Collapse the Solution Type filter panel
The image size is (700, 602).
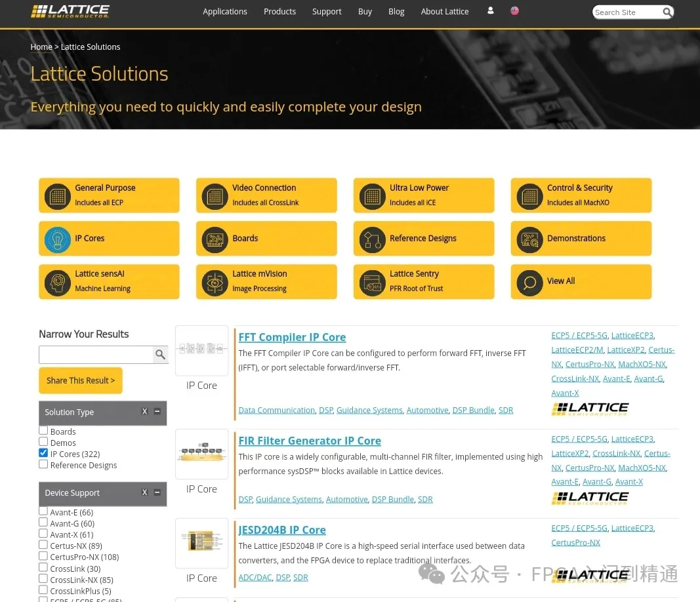click(157, 411)
